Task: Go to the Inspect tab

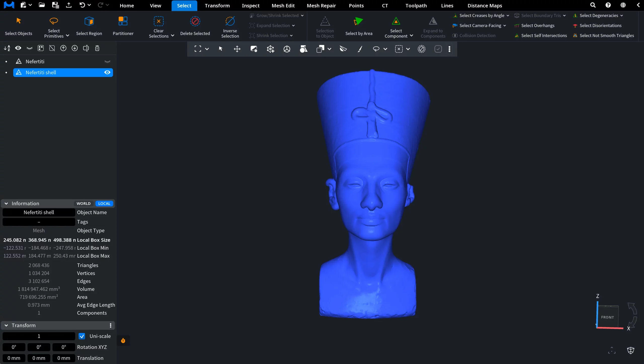Action: (x=251, y=6)
